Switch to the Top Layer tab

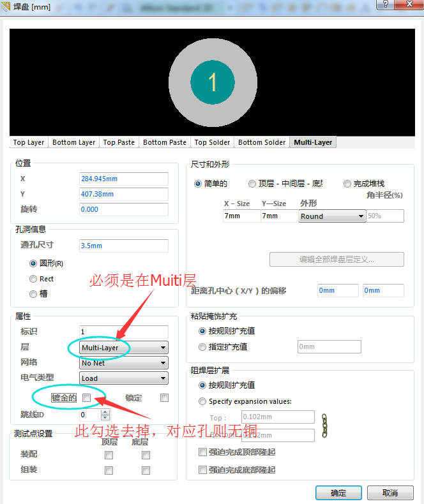point(29,142)
